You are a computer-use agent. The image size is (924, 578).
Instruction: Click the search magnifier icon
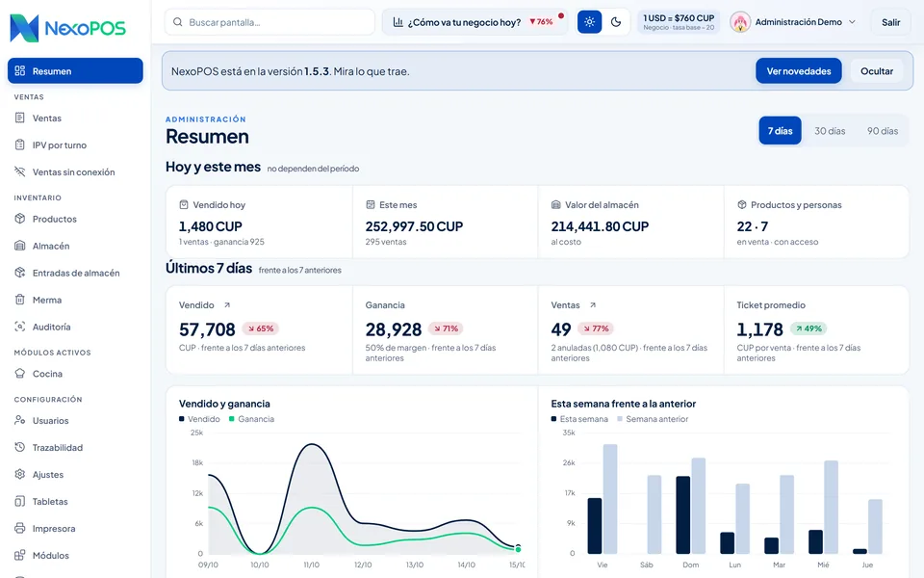tap(177, 22)
